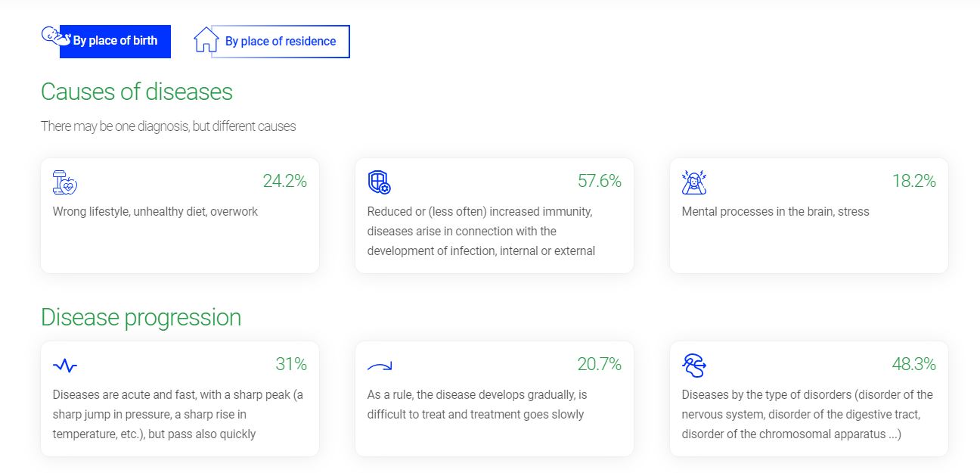
Task: Click the wrong lifestyle, unhealthy diet description
Action: pos(155,212)
